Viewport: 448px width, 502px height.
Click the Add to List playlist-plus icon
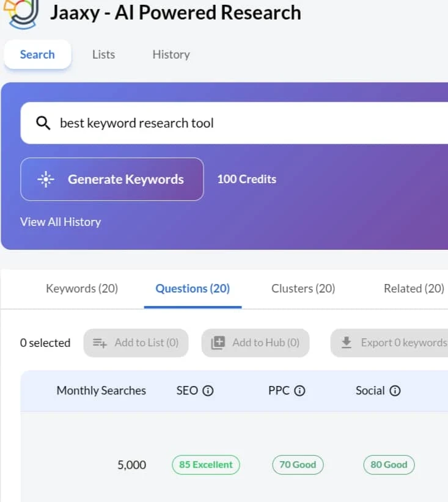pos(100,343)
